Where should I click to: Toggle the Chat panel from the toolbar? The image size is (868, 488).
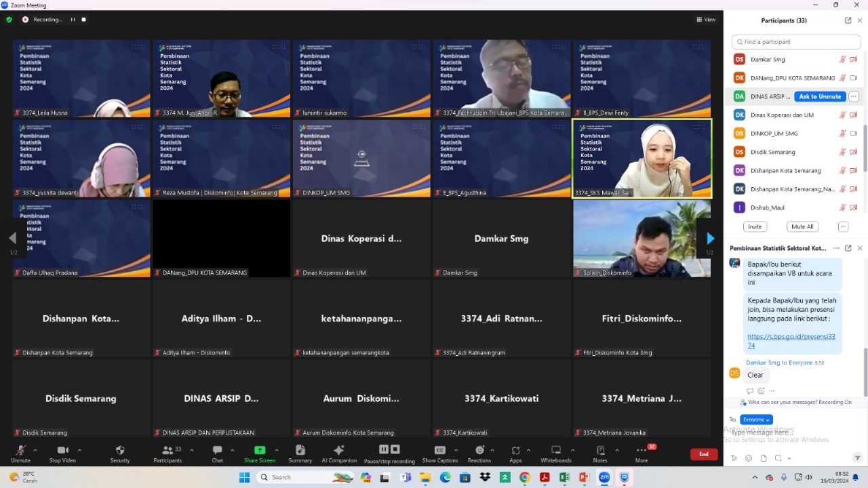(217, 453)
